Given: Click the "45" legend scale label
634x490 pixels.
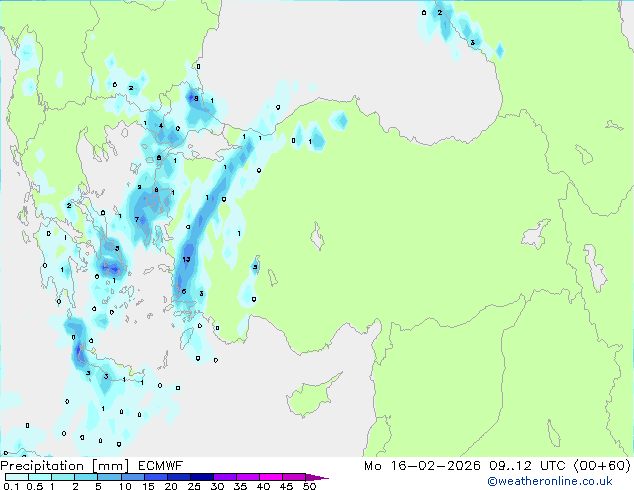Looking at the screenshot, I should [286, 486].
